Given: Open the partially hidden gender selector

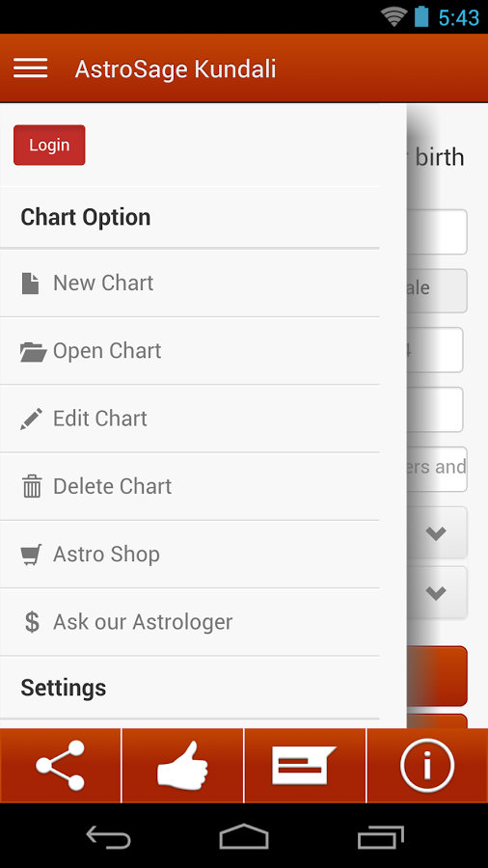Looking at the screenshot, I should coord(437,290).
